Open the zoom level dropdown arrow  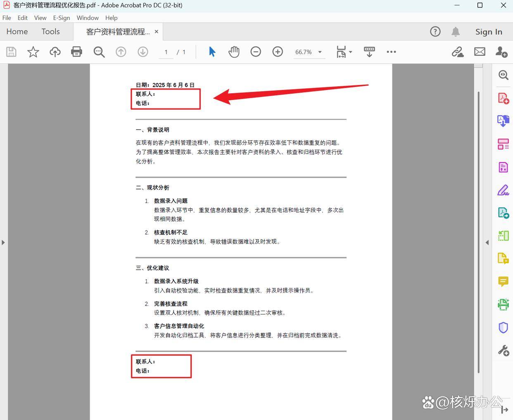tap(320, 52)
